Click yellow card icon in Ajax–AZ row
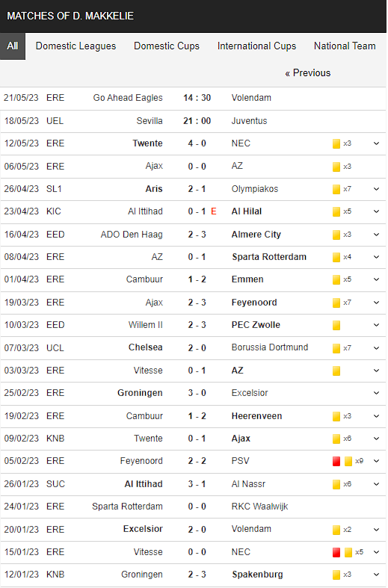The height and width of the screenshot is (588, 388). [336, 167]
